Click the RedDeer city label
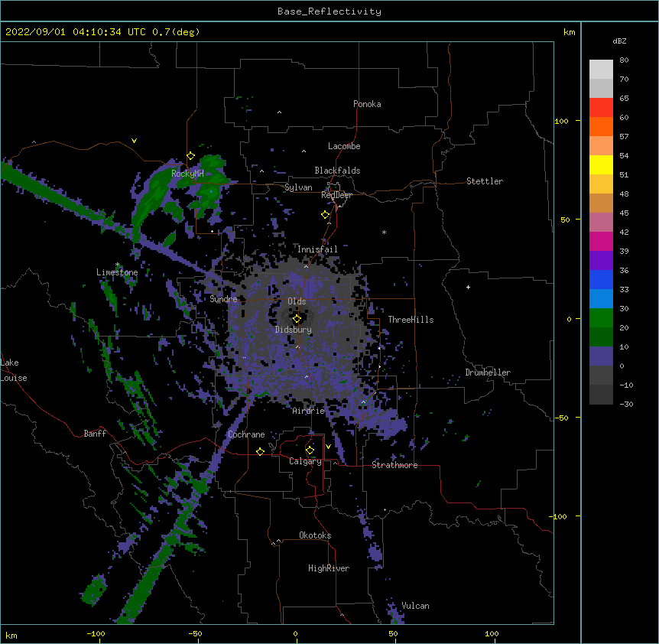 coord(336,195)
